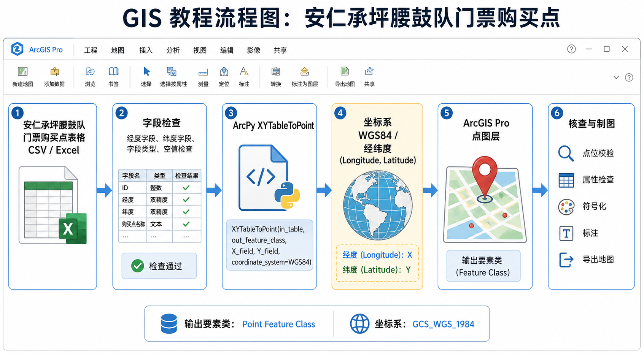644x353 pixels.
Task: Click the GCS_WGS_1984 link text
Action: click(x=443, y=324)
